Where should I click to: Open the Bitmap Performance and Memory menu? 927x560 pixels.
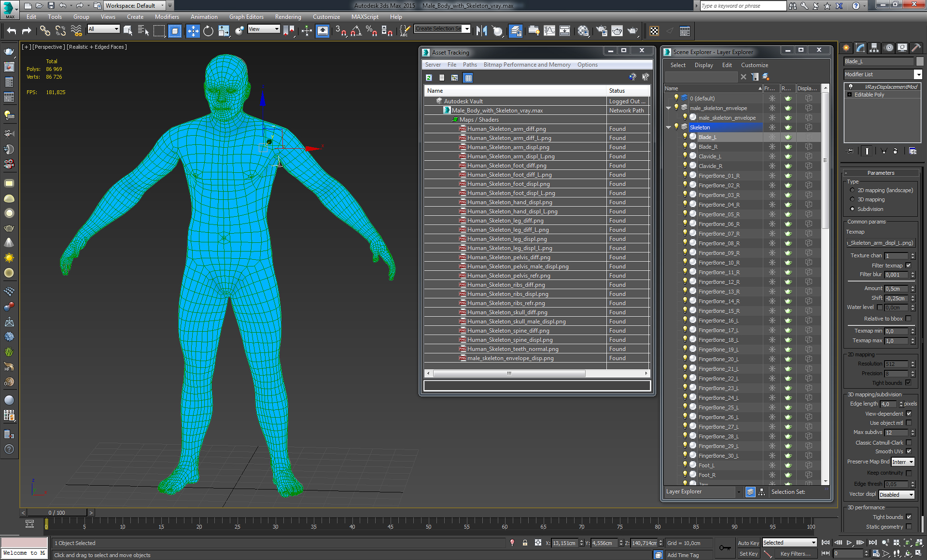(527, 65)
